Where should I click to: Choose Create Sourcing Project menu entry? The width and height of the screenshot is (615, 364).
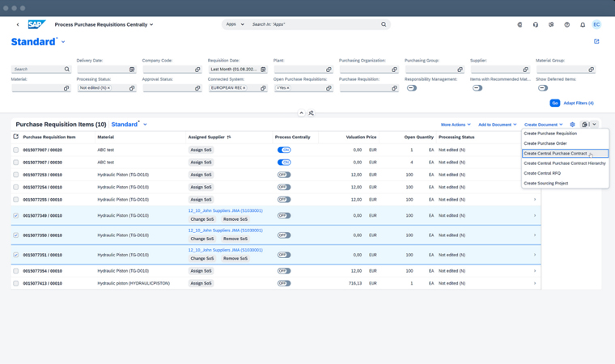(x=546, y=183)
